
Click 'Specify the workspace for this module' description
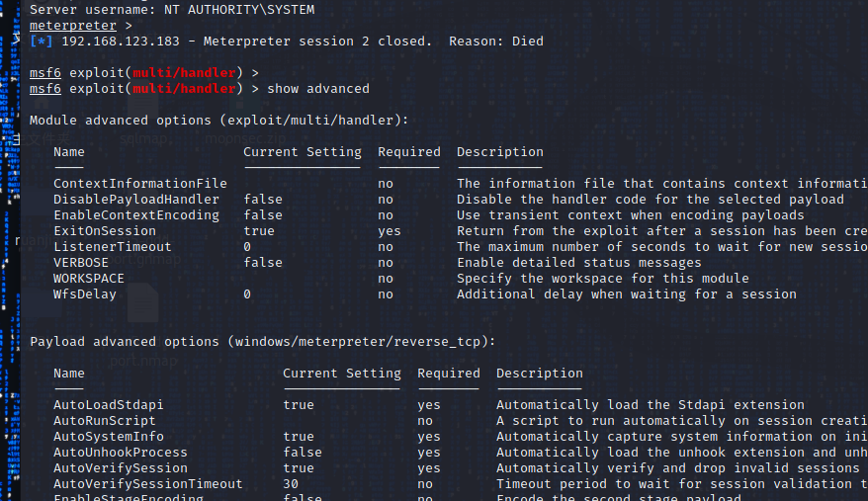pyautogui.click(x=603, y=279)
